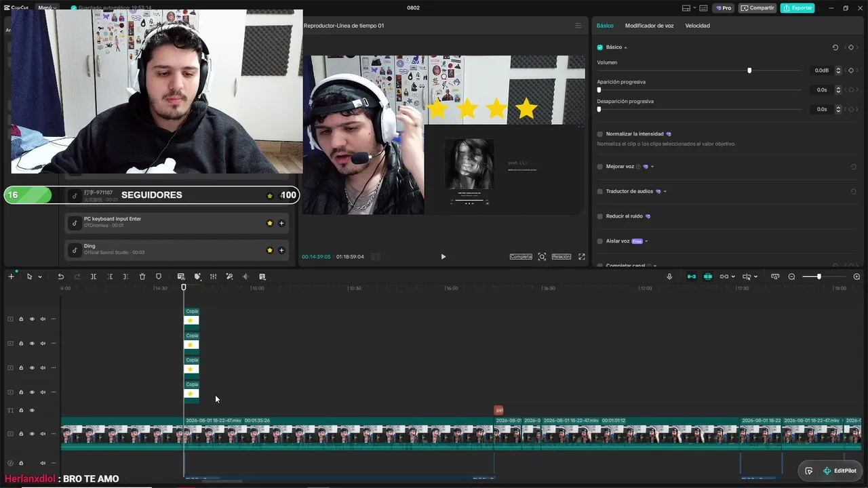
Task: Add the Ding sound to the timeline
Action: pyautogui.click(x=281, y=250)
